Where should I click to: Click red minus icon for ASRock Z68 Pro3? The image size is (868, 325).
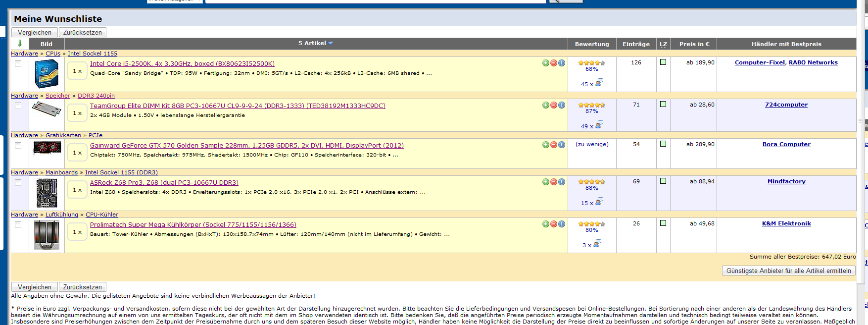[554, 182]
